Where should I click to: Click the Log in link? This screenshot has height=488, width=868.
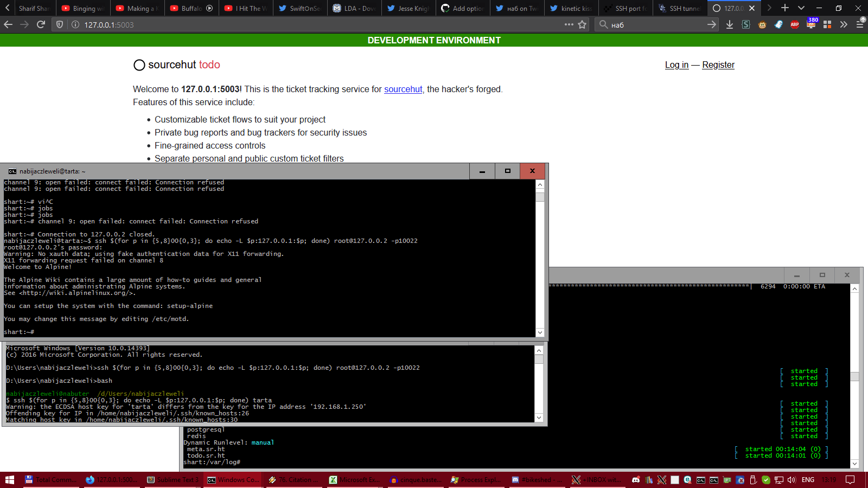pos(676,65)
